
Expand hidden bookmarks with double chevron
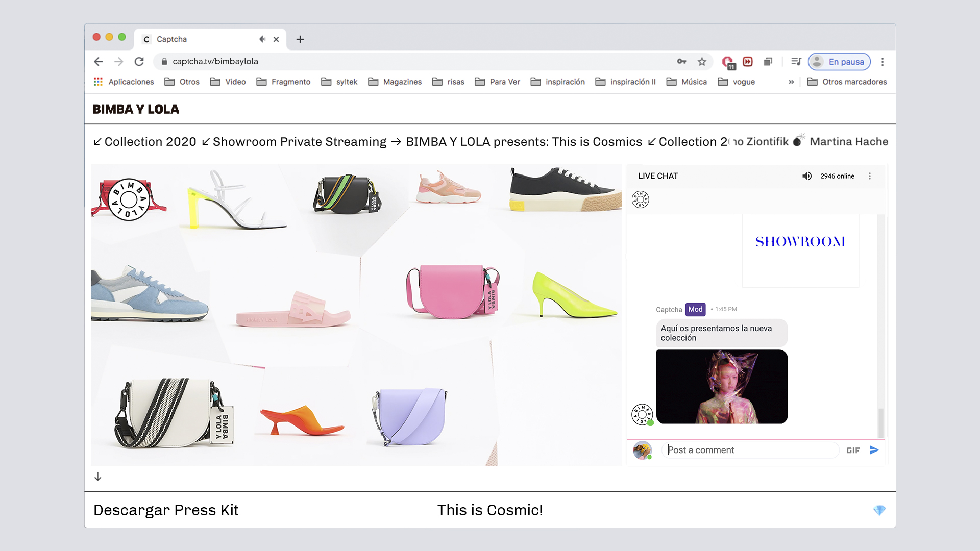[x=791, y=82]
